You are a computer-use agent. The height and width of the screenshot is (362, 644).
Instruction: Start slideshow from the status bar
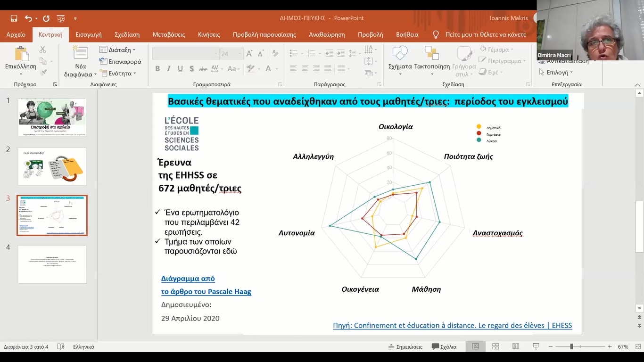pos(536,346)
